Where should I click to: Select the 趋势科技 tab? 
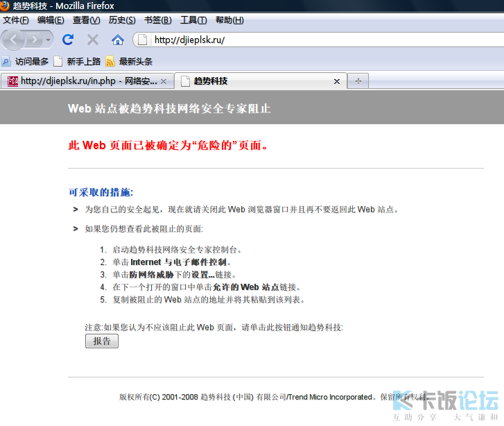point(261,81)
